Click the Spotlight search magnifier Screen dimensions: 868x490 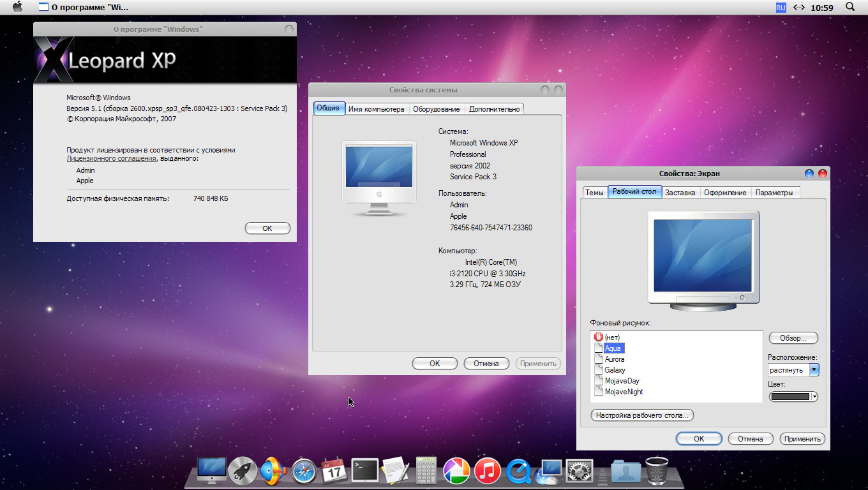pyautogui.click(x=850, y=7)
